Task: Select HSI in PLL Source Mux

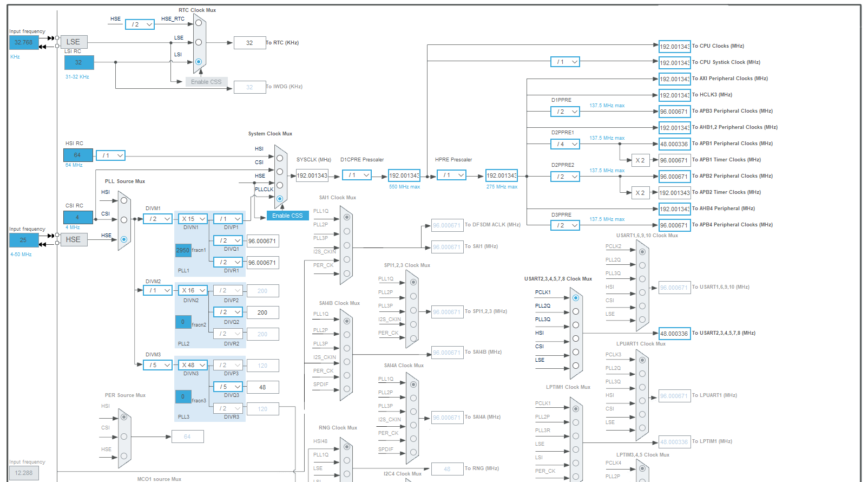Action: pos(124,200)
